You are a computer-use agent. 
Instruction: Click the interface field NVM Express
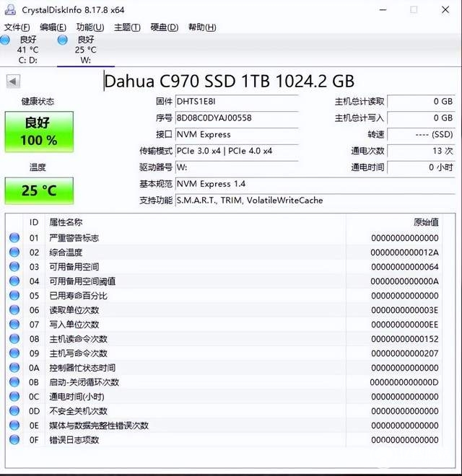click(237, 134)
